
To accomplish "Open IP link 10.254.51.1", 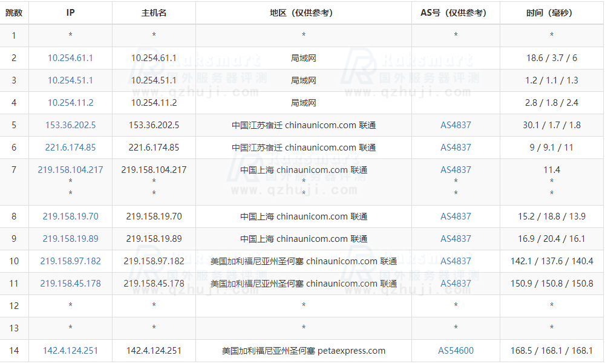I will [x=70, y=80].
